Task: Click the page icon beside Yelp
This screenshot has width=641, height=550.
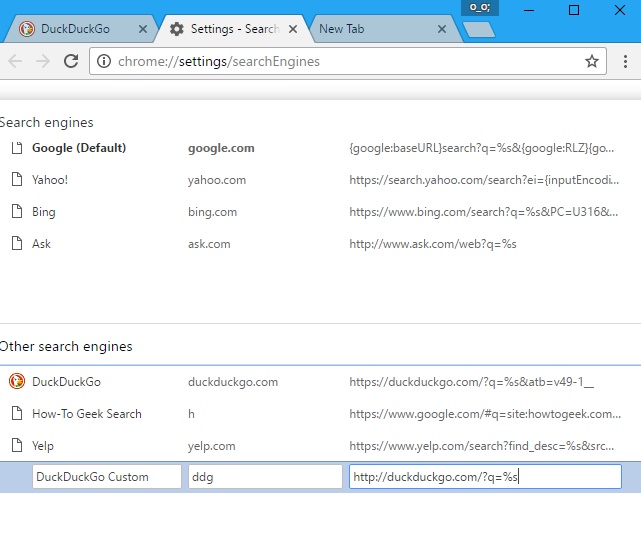Action: click(x=17, y=445)
